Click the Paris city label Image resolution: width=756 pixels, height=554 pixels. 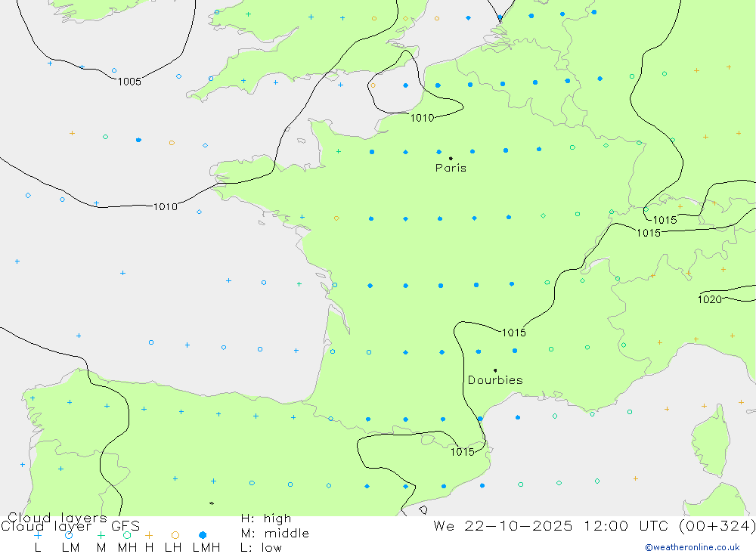(x=451, y=168)
